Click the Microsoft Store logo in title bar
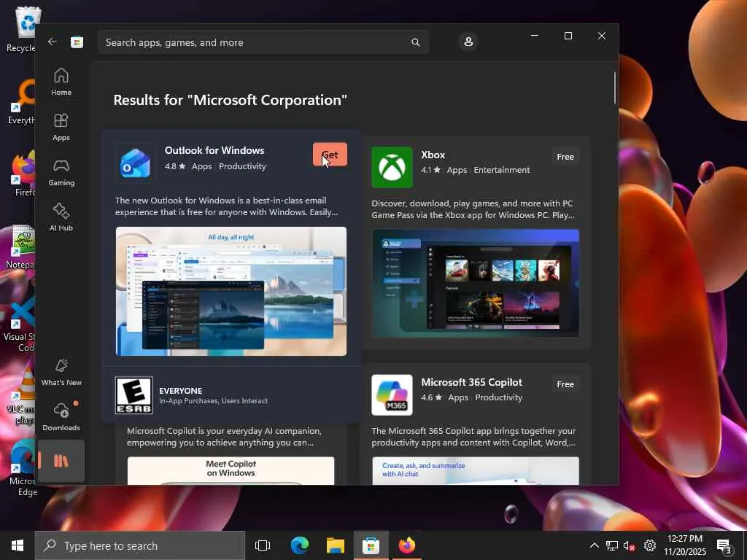Screen dimensions: 747x560 pyautogui.click(x=77, y=42)
